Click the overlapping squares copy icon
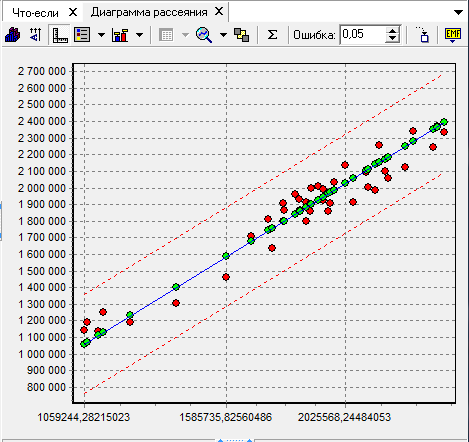This screenshot has width=469, height=442. pos(242,35)
